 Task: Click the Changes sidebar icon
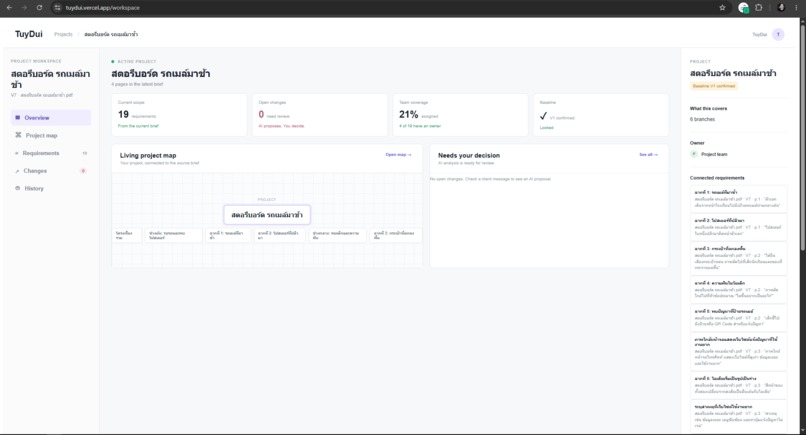[17, 171]
